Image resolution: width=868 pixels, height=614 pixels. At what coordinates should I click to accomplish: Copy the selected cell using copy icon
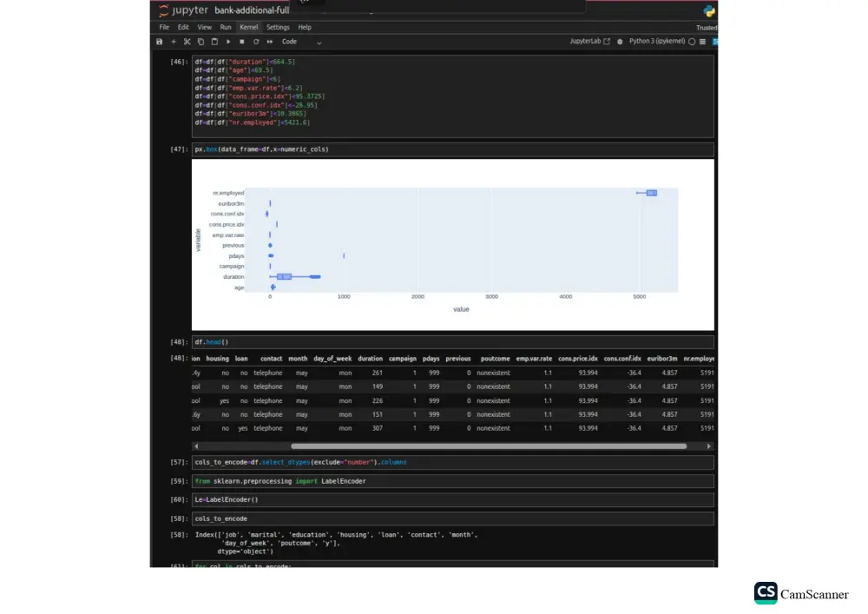pyautogui.click(x=199, y=41)
